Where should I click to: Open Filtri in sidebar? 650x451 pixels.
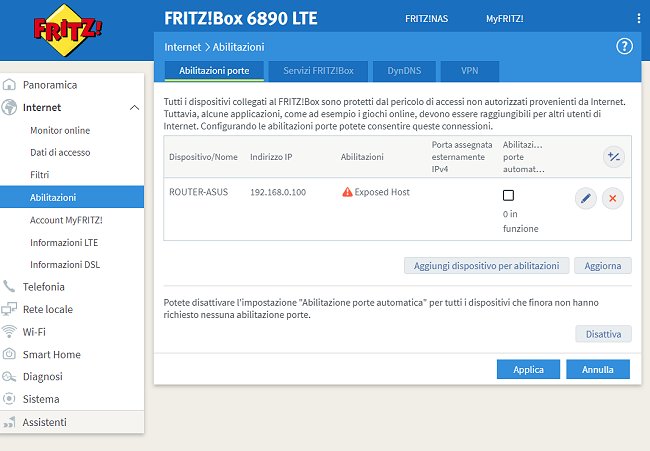click(39, 175)
